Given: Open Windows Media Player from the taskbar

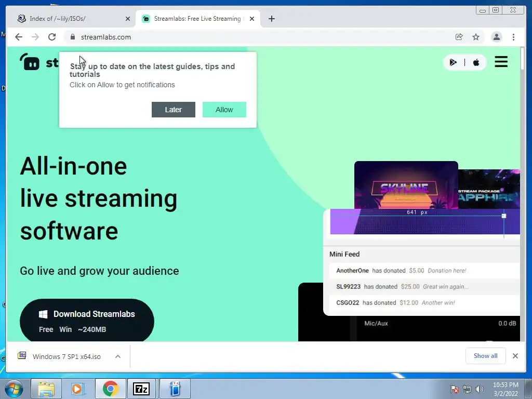Looking at the screenshot, I should tap(78, 389).
